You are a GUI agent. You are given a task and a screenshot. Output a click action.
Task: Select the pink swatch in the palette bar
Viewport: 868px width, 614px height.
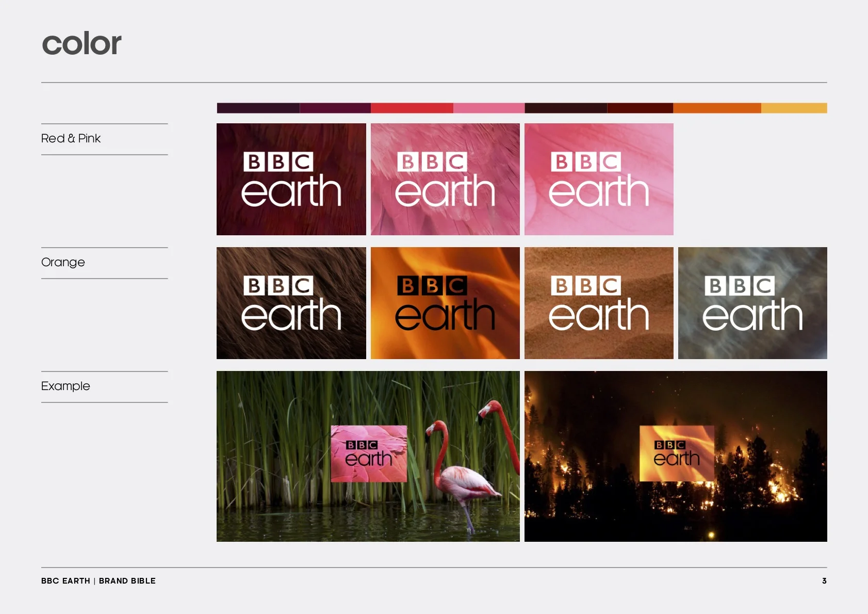pos(487,107)
